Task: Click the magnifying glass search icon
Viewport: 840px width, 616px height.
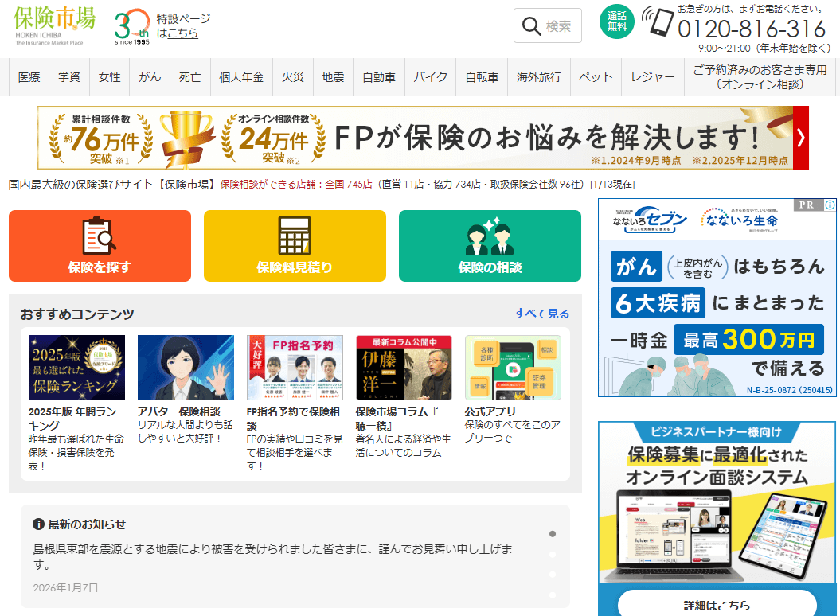Action: [531, 26]
